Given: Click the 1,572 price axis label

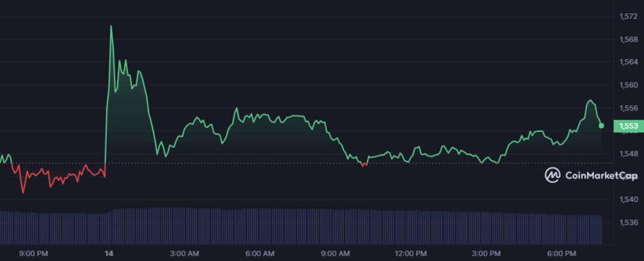Looking at the screenshot, I should tap(628, 17).
